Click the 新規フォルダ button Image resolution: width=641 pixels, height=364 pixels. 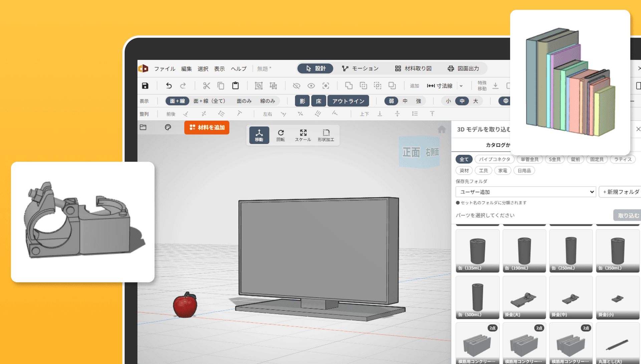pyautogui.click(x=620, y=192)
